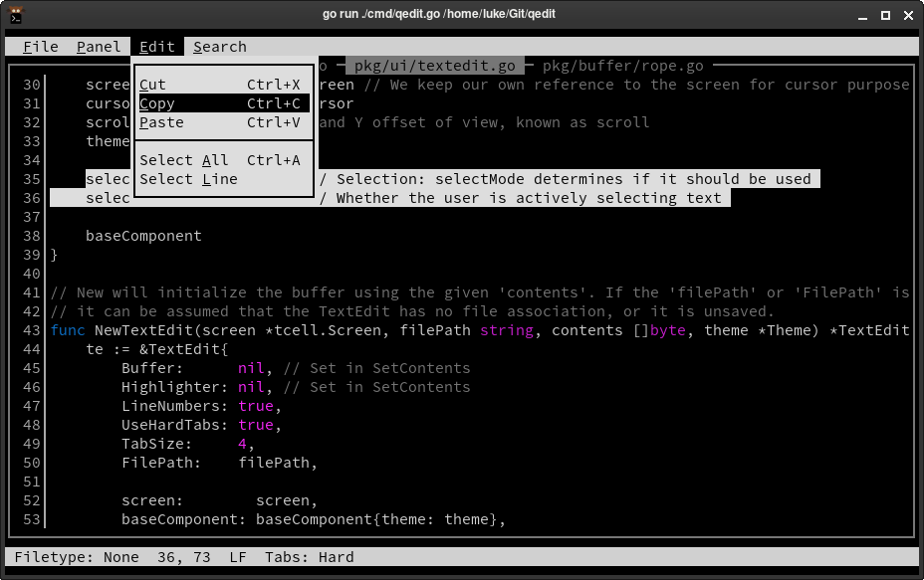
Task: Click 'Set in SetContents' comment on line 46
Action: (x=390, y=387)
